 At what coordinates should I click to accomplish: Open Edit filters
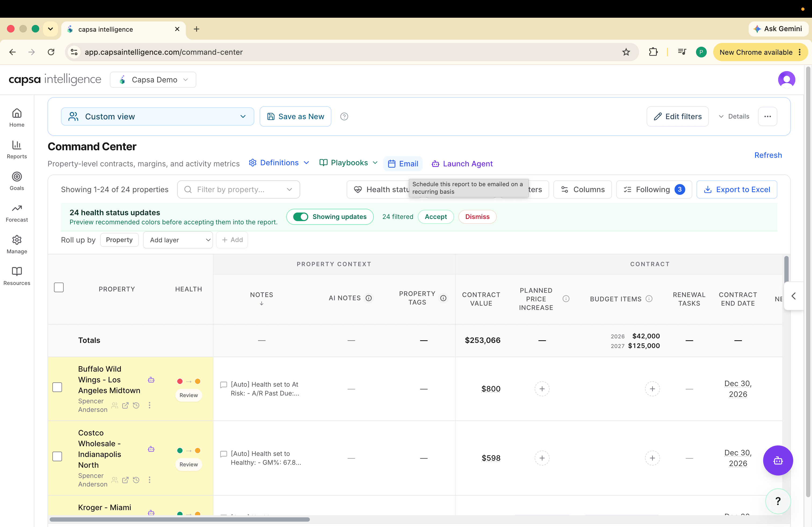pyautogui.click(x=677, y=116)
